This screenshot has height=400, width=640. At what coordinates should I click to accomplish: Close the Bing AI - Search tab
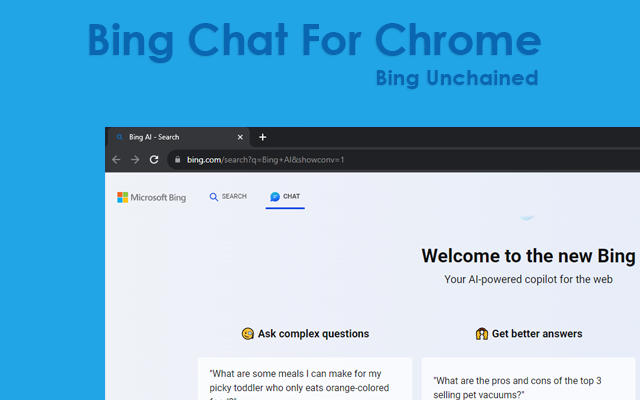click(x=240, y=137)
